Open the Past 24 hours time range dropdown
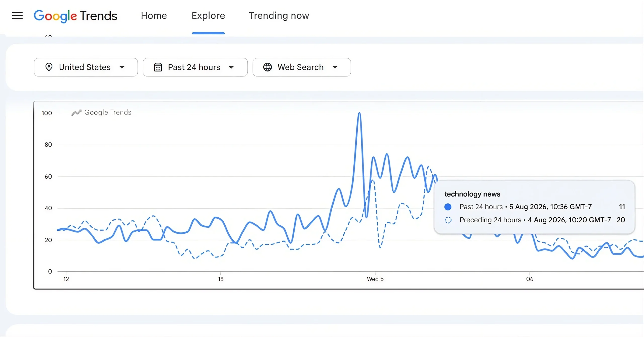The width and height of the screenshot is (644, 337). pyautogui.click(x=195, y=67)
